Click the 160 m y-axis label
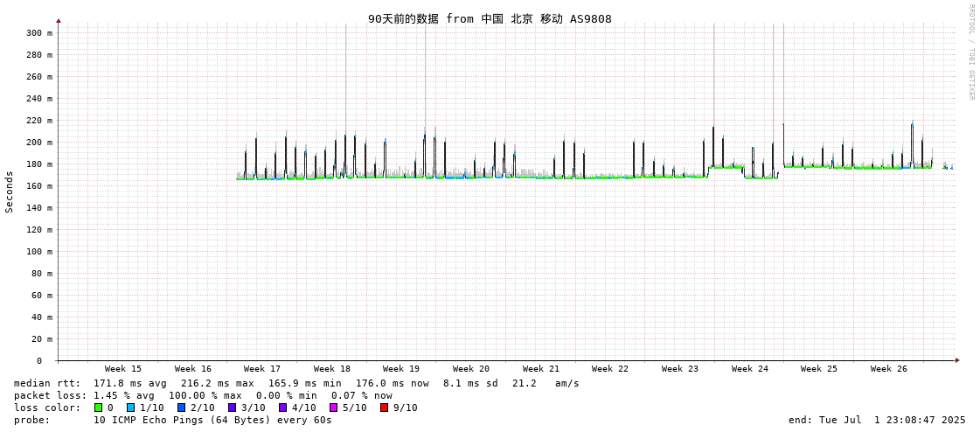Viewport: 980px width, 432px height. point(39,185)
